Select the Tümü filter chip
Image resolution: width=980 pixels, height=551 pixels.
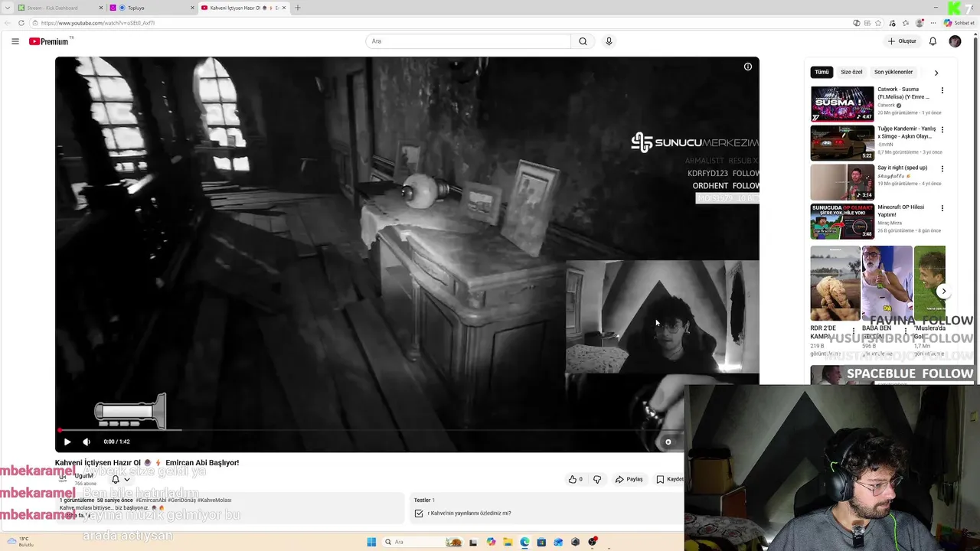pos(822,72)
